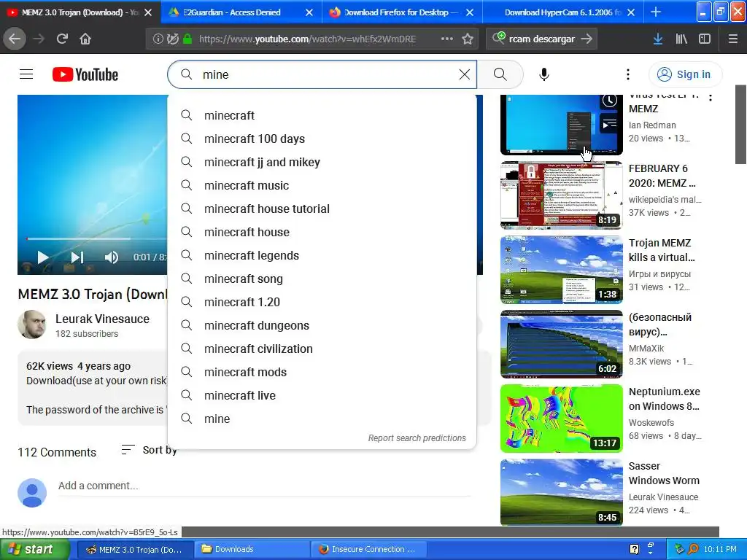747x560 pixels.
Task: Click Watch later clock on MEMZ thumbnail
Action: point(609,101)
